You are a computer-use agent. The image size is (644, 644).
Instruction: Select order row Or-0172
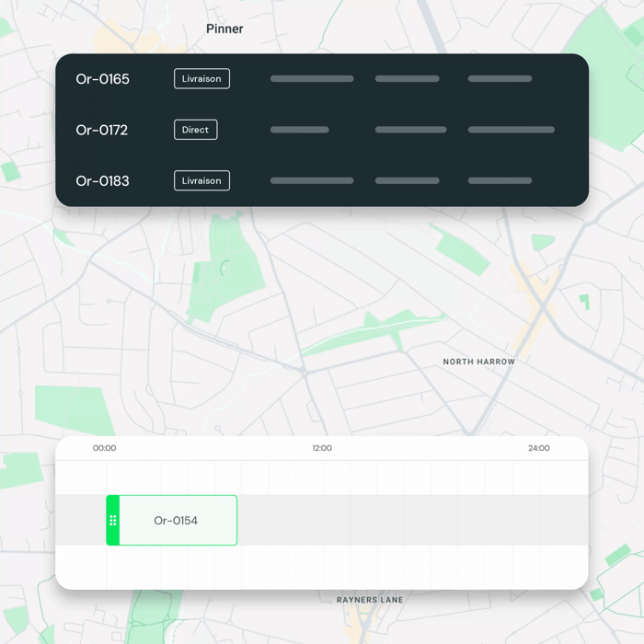[322, 130]
